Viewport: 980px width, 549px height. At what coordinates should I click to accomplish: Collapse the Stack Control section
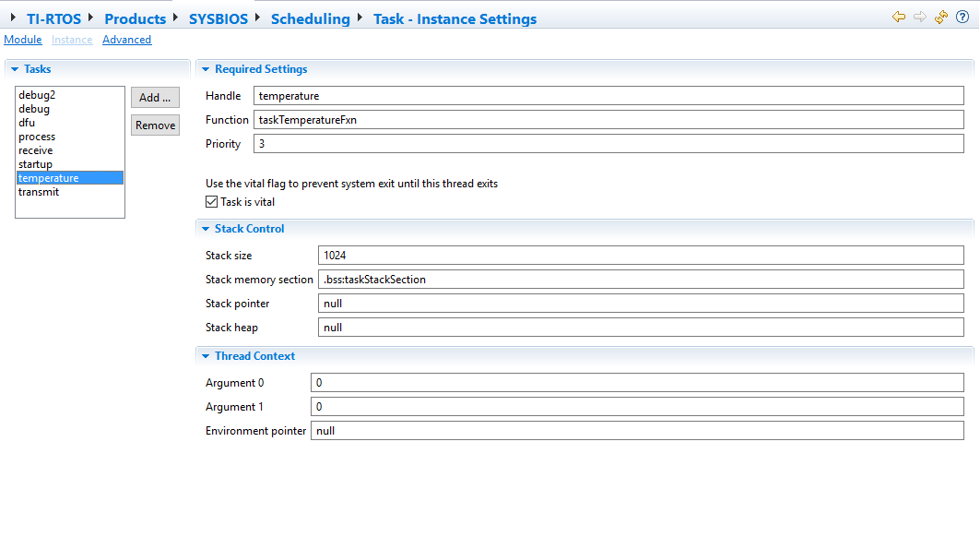tap(206, 229)
